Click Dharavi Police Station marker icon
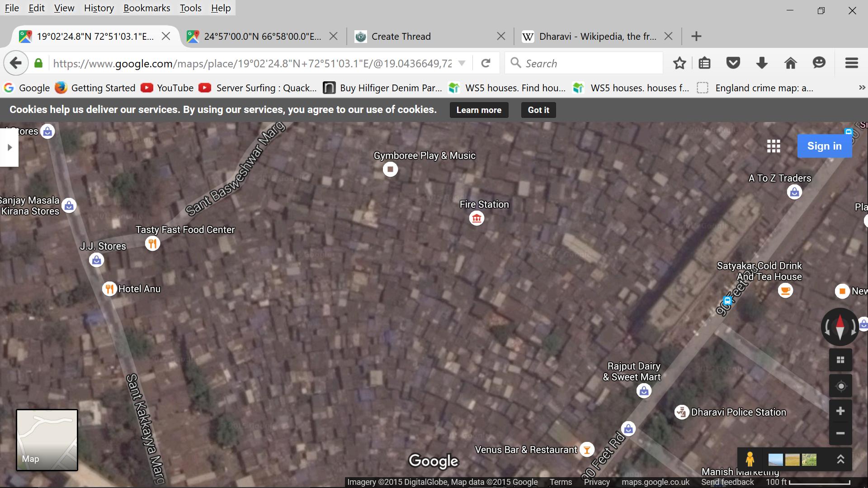Image resolution: width=868 pixels, height=488 pixels. click(x=682, y=412)
